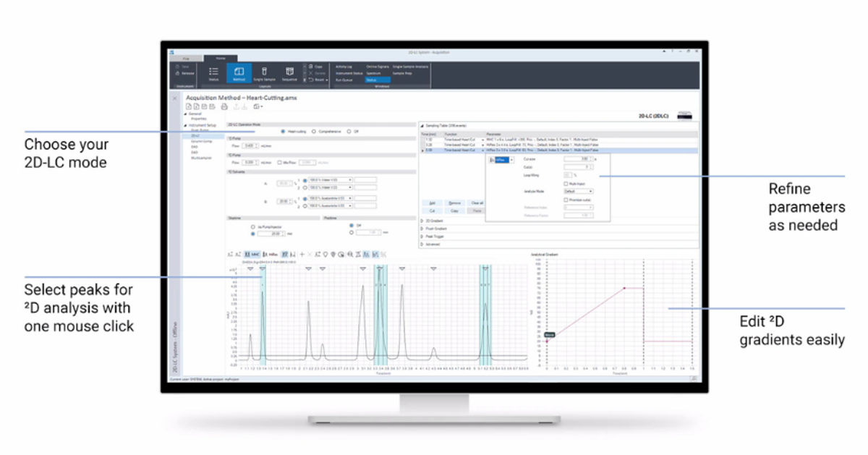Open the Online Signals window from the ribbon
This screenshot has width=868, height=455.
point(378,65)
